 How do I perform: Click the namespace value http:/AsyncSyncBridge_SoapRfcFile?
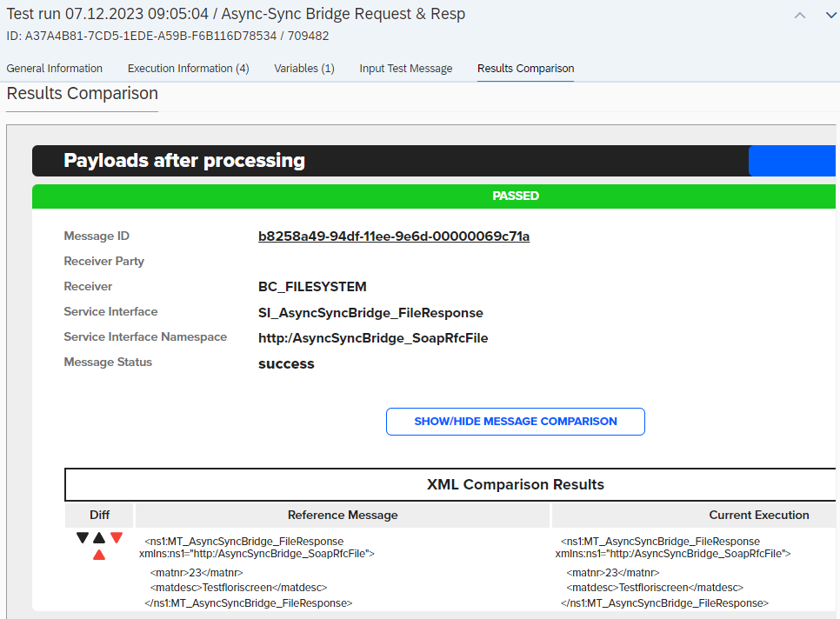click(x=373, y=338)
